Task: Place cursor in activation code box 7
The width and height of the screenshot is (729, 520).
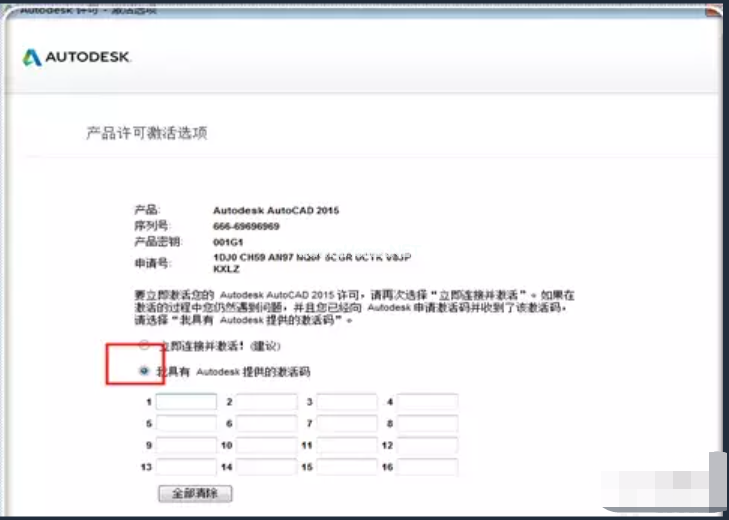Action: (x=347, y=424)
